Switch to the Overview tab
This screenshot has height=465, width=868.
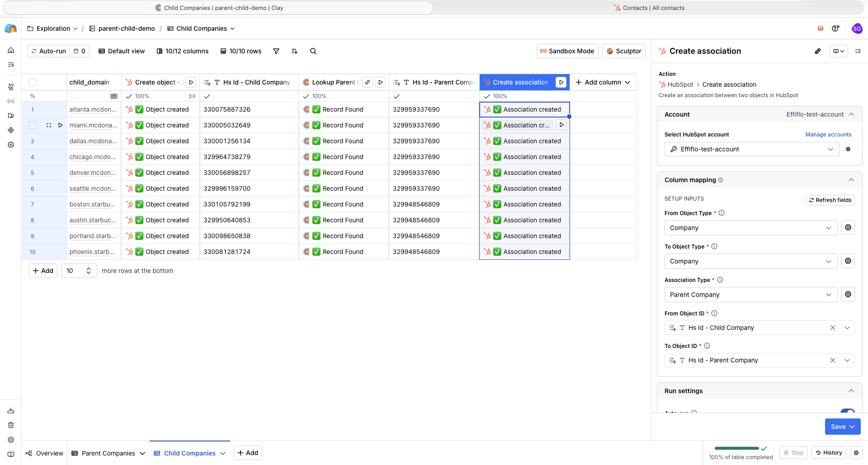click(44, 453)
